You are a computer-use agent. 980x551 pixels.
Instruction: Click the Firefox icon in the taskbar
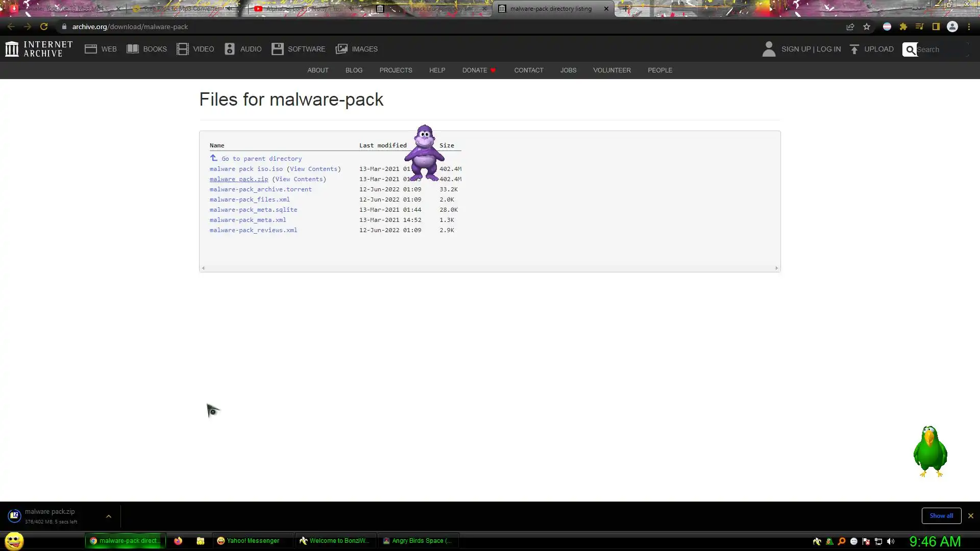pos(178,541)
